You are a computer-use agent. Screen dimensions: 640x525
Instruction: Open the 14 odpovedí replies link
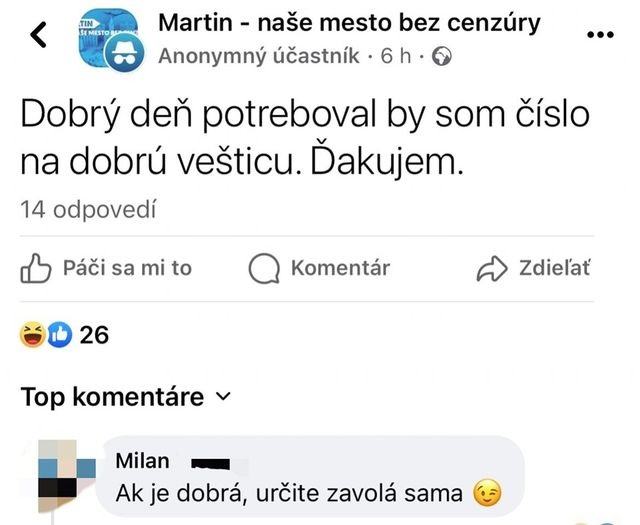pyautogui.click(x=88, y=209)
